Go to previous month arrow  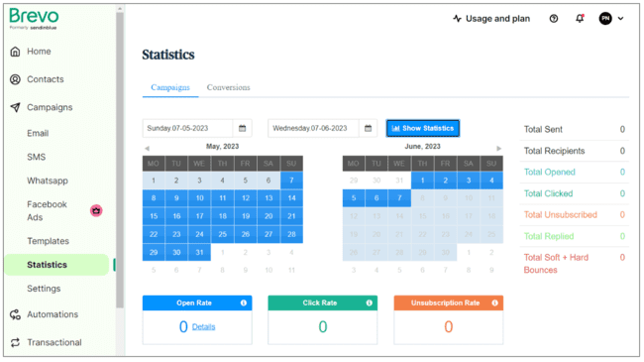pos(147,149)
